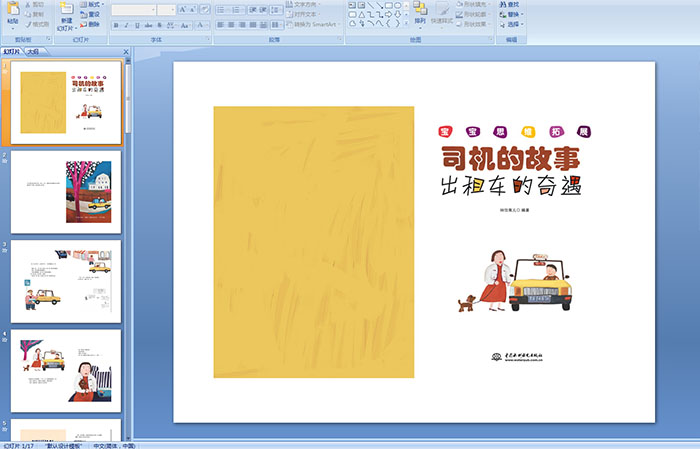
Task: Click the slide title 司机的故事
Action: pos(511,158)
